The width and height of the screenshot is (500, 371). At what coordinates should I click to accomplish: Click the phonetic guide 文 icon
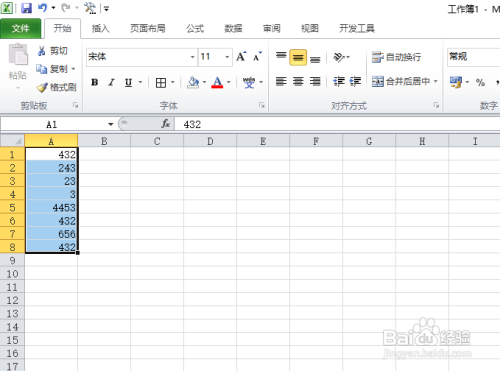coord(249,82)
